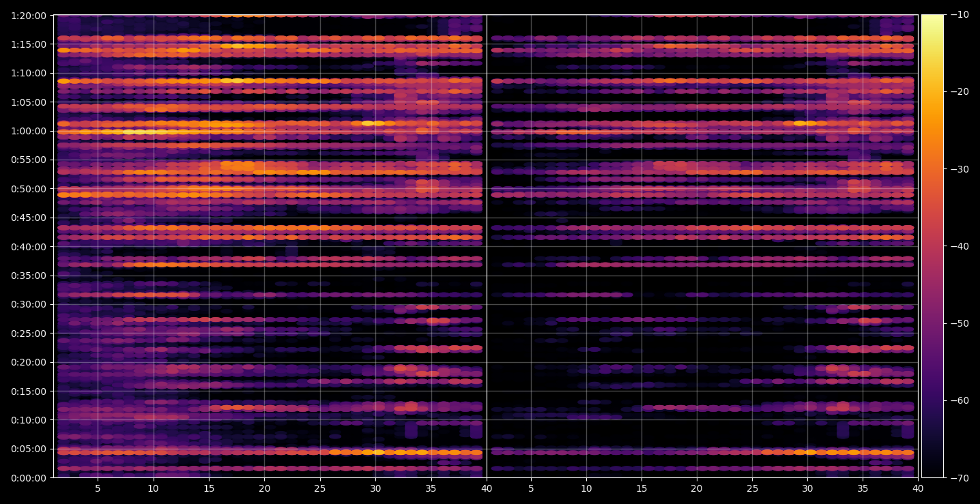Click the −70 colorbar tick label

point(959,478)
